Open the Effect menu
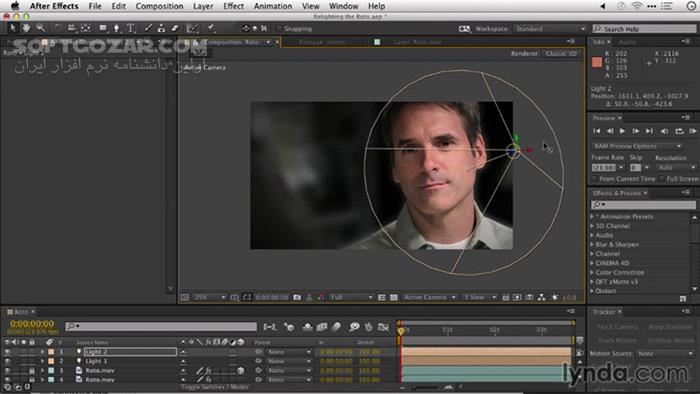Viewport: 700px width, 394px height. (x=233, y=6)
